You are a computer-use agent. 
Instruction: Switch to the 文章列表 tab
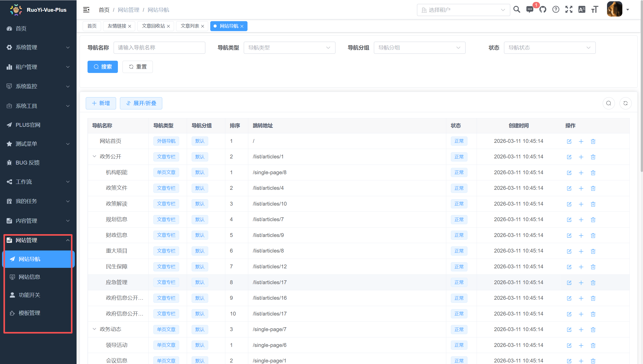point(190,26)
